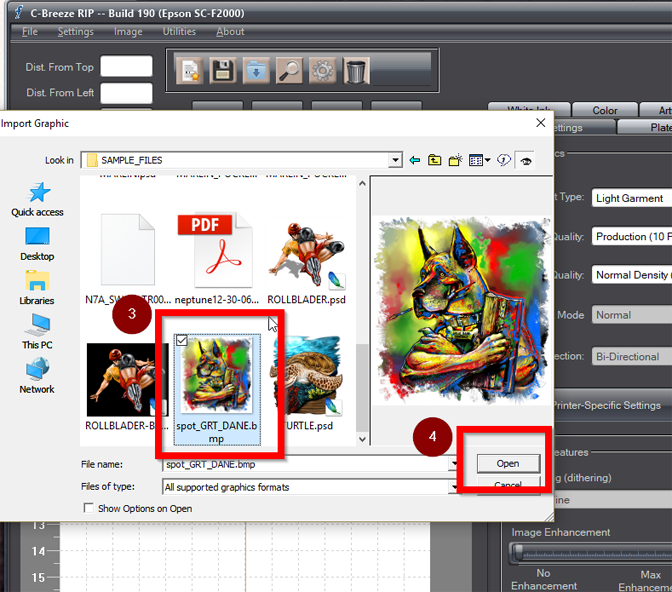Select the blank N7A file icon
Screen dimensions: 672x592
click(128, 250)
